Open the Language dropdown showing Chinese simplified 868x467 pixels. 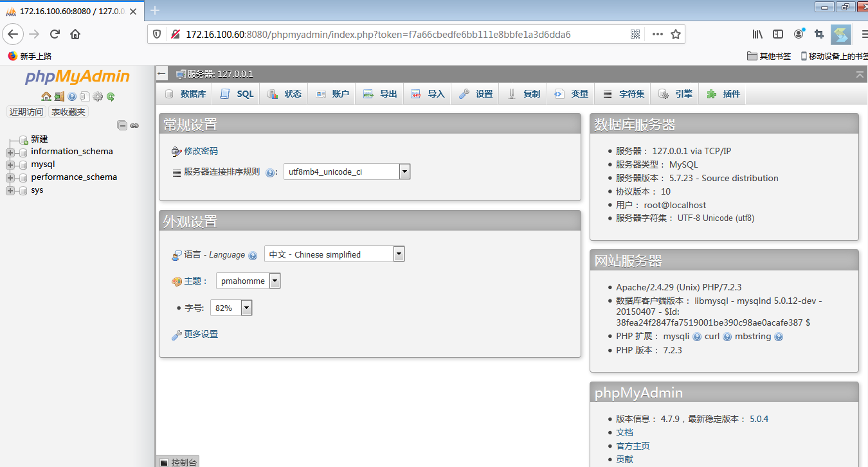point(334,254)
